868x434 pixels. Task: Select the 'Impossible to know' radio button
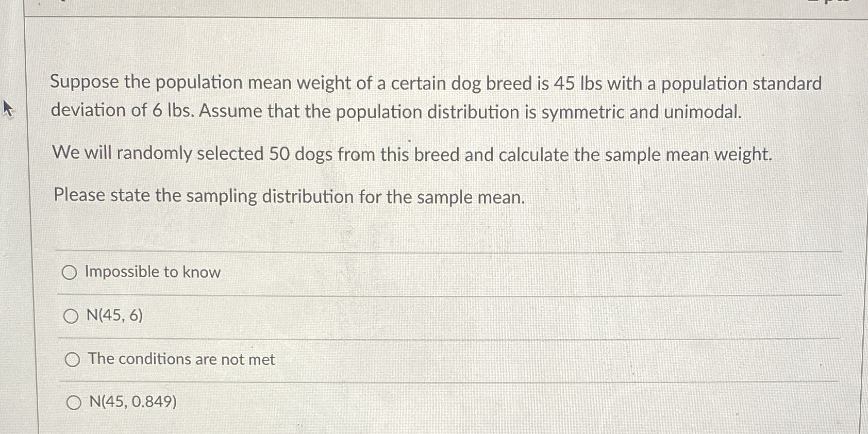(71, 272)
